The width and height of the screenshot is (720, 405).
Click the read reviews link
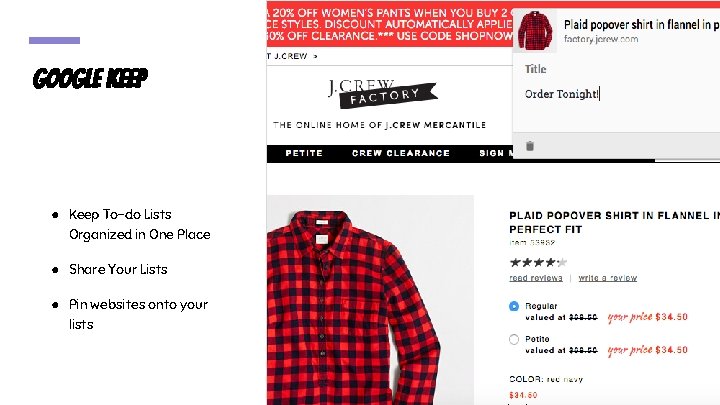point(536,278)
